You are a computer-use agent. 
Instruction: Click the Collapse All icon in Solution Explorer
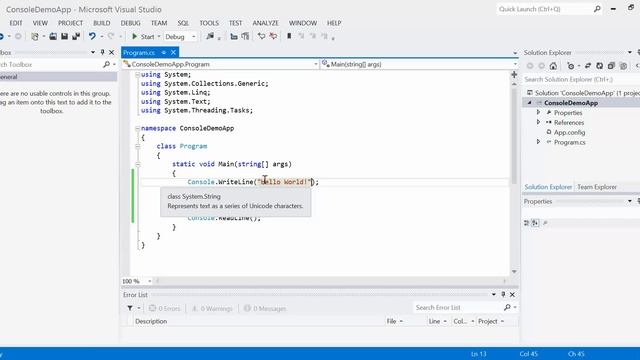coord(611,66)
